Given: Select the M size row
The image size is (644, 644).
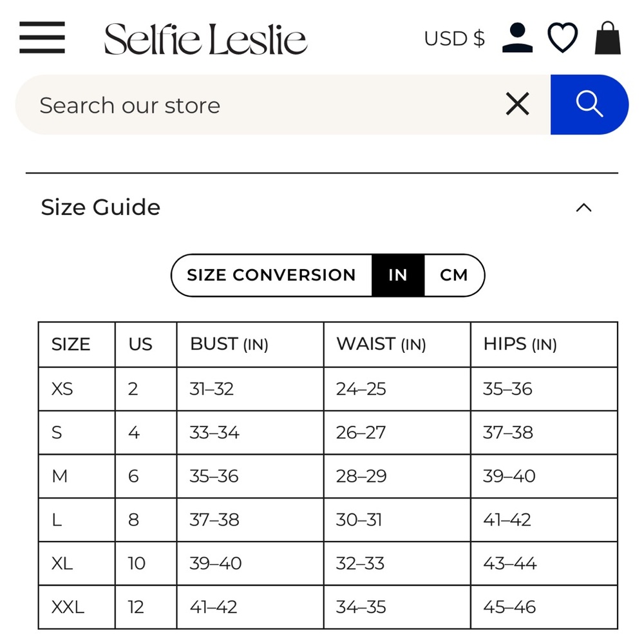Looking at the screenshot, I should tap(328, 476).
